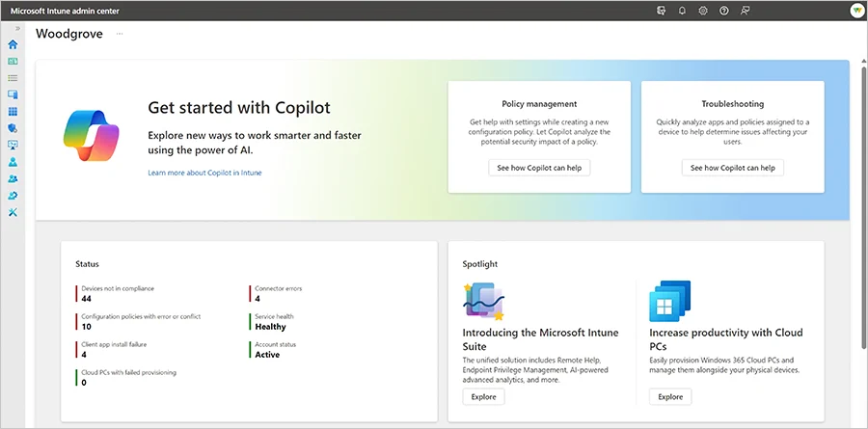Click See how Copilot can help under Policy management
This screenshot has height=429, width=868.
click(539, 168)
